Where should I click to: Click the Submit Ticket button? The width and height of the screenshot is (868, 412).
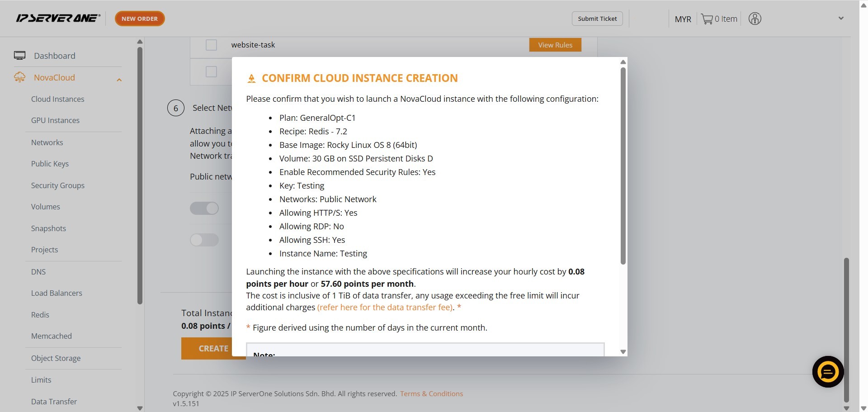pos(597,19)
